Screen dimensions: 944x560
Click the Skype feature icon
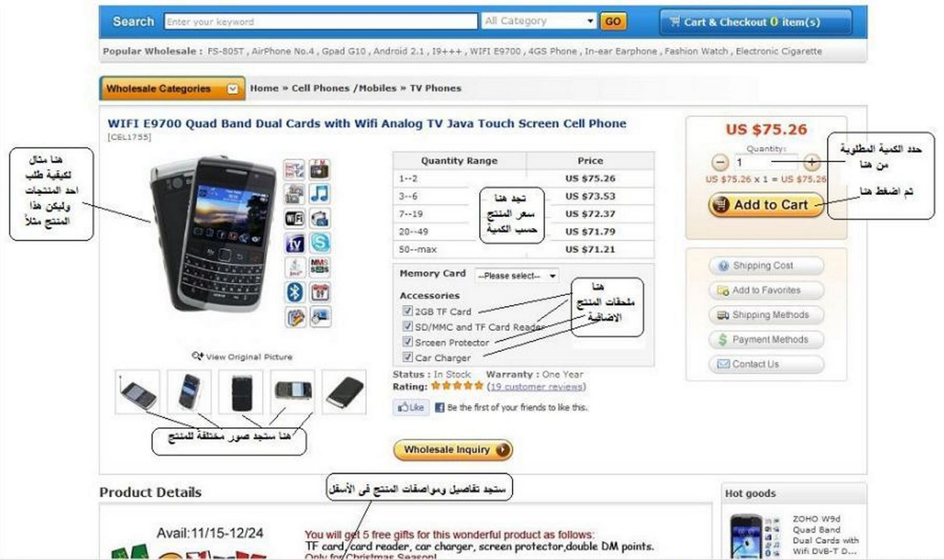[x=319, y=243]
